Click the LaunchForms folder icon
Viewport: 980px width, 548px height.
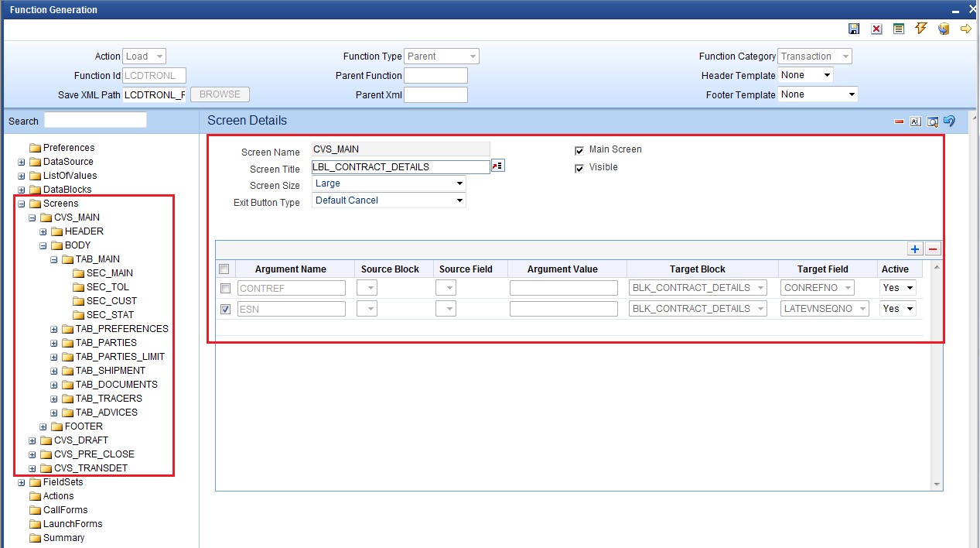coord(35,524)
